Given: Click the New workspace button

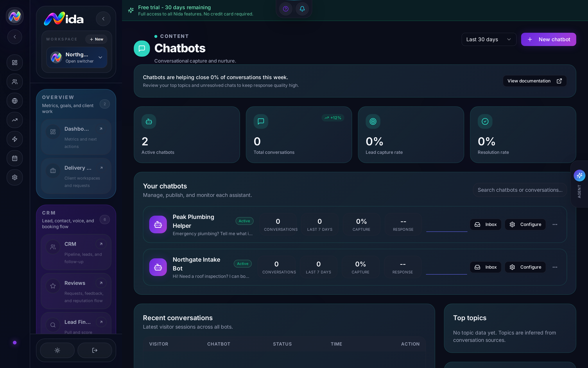Looking at the screenshot, I should 96,39.
